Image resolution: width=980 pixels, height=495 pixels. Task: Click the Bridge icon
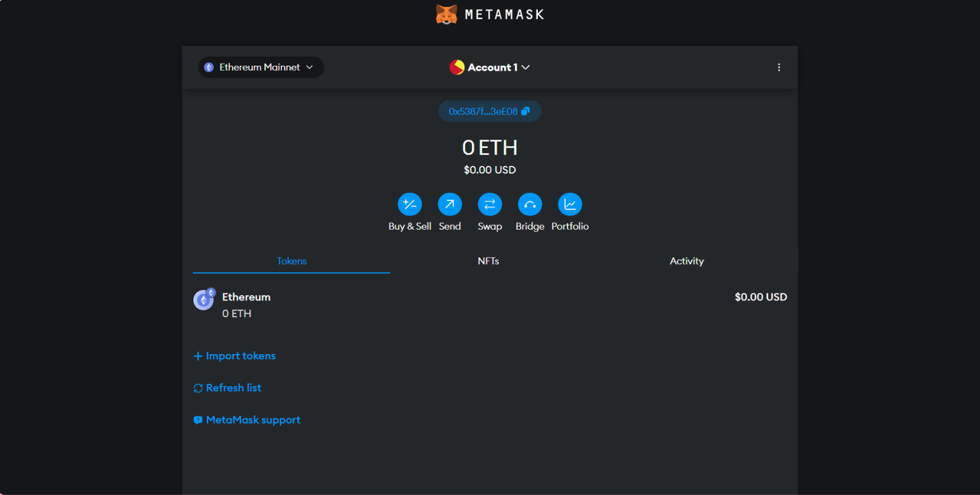coord(530,204)
